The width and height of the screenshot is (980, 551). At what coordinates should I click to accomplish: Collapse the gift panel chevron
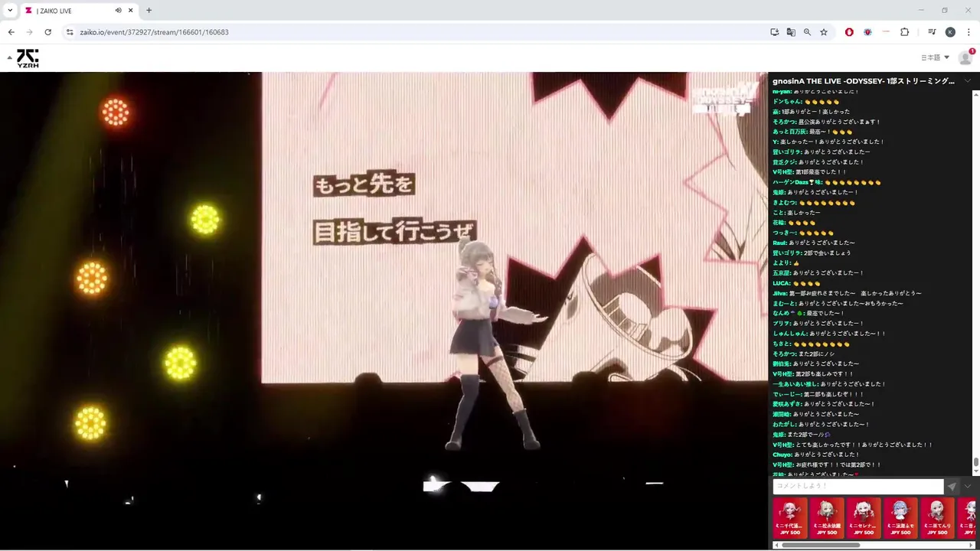pyautogui.click(x=968, y=486)
